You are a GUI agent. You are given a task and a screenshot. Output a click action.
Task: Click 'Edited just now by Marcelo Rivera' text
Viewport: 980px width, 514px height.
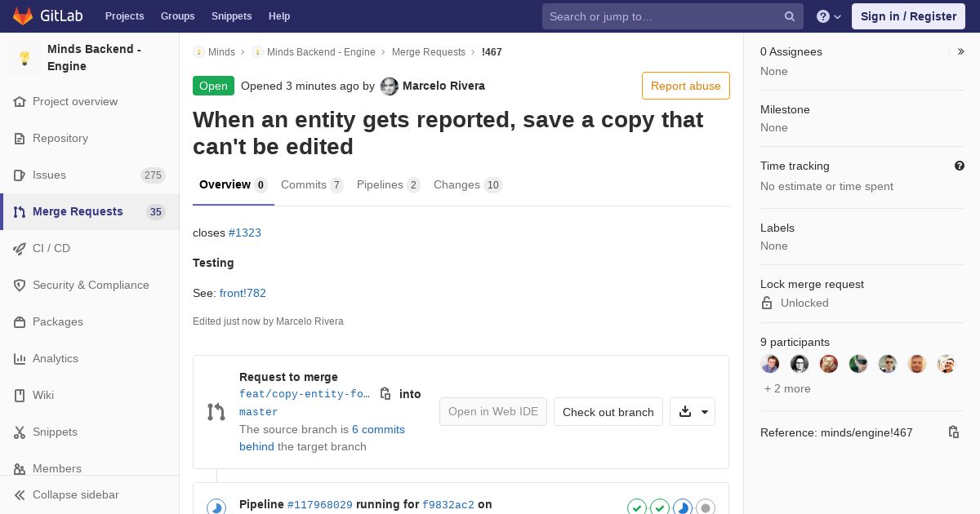(x=268, y=321)
